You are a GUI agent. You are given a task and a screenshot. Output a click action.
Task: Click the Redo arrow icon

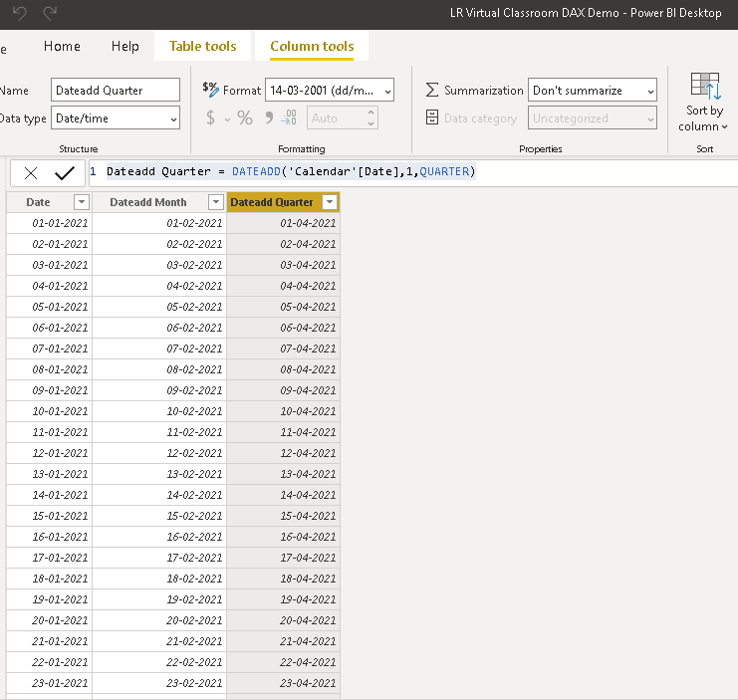click(50, 13)
